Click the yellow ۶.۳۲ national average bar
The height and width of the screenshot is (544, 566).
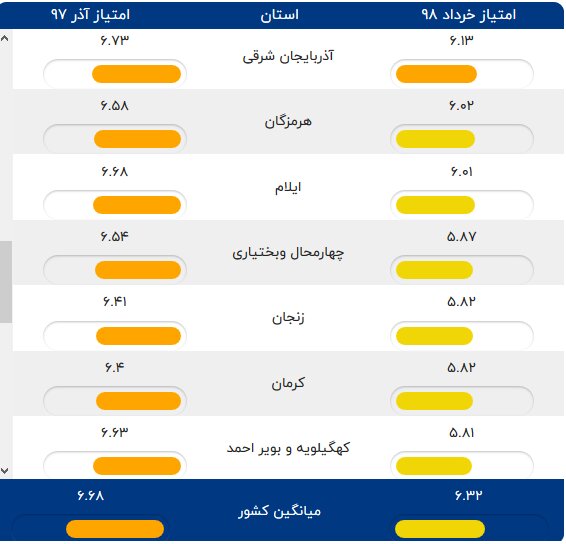pos(440,529)
